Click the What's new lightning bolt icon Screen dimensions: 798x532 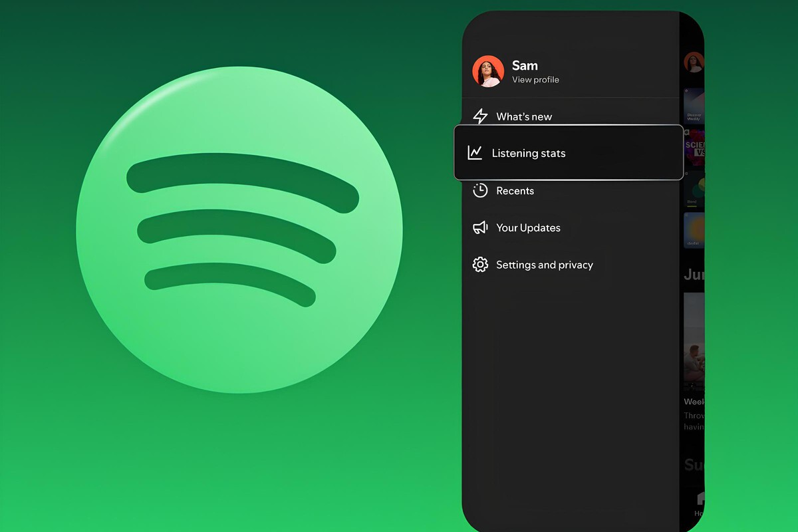[480, 116]
